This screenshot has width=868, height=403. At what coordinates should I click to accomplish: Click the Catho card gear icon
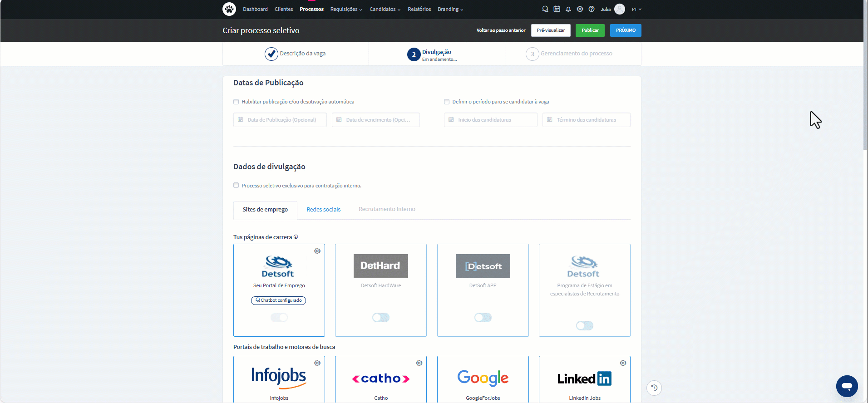click(x=419, y=363)
